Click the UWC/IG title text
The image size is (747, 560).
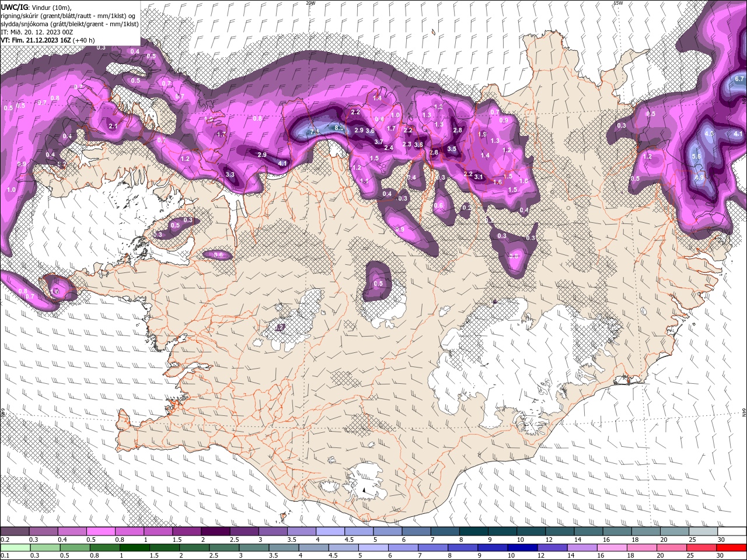15,6
